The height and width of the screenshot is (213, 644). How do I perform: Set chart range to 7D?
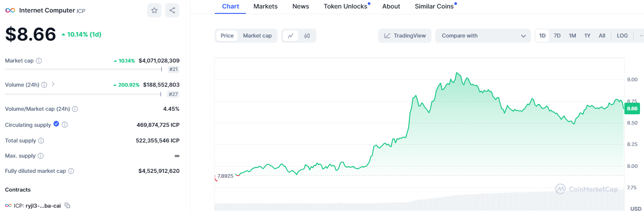(x=557, y=36)
